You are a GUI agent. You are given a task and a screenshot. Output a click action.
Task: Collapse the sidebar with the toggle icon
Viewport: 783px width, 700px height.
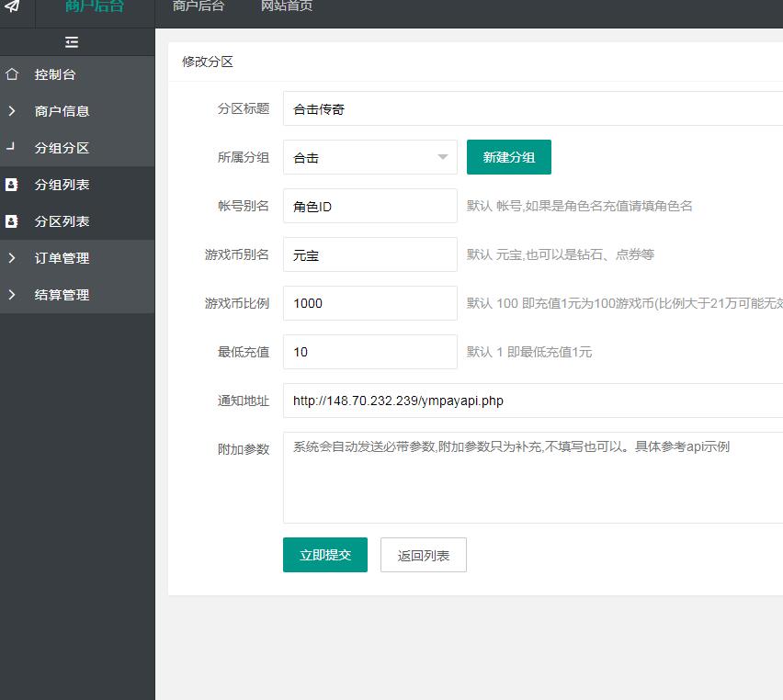[72, 42]
